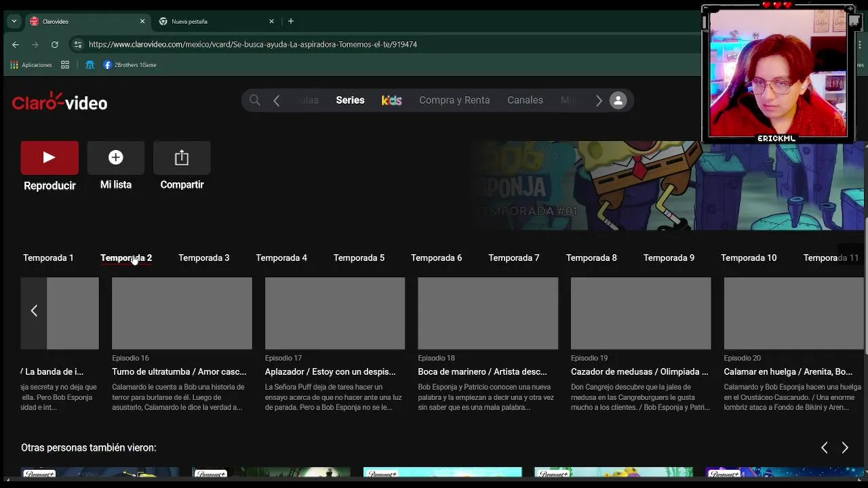868x488 pixels.
Task: Click the 'Otras personas también vieron:' heading
Action: (x=89, y=447)
